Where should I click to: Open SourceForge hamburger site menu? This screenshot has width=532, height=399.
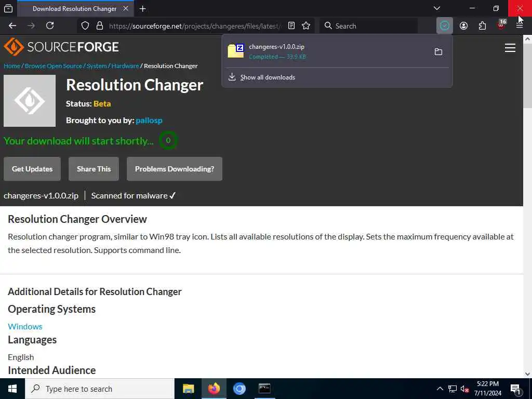(x=510, y=48)
